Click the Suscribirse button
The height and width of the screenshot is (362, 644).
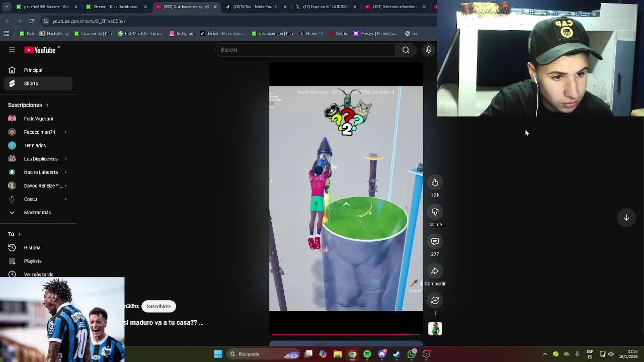click(x=158, y=306)
